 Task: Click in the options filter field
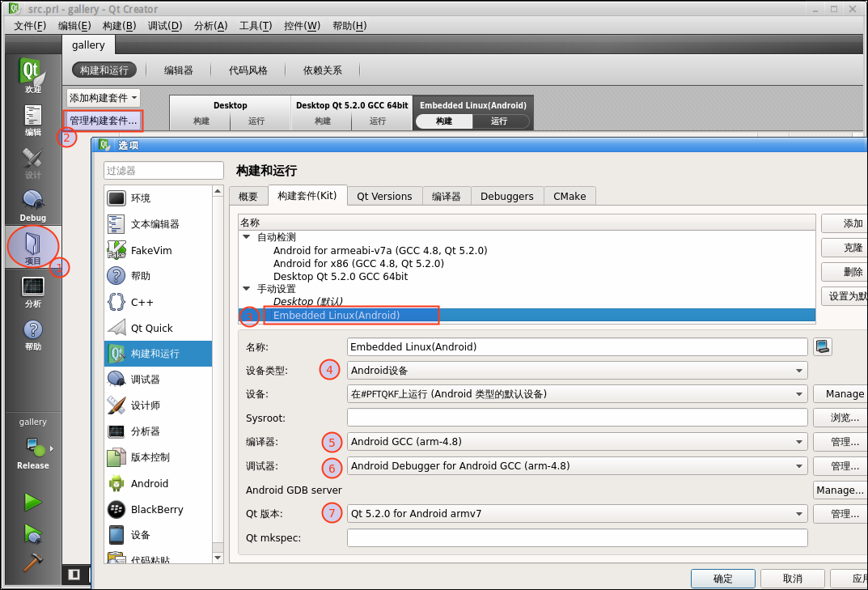point(163,171)
